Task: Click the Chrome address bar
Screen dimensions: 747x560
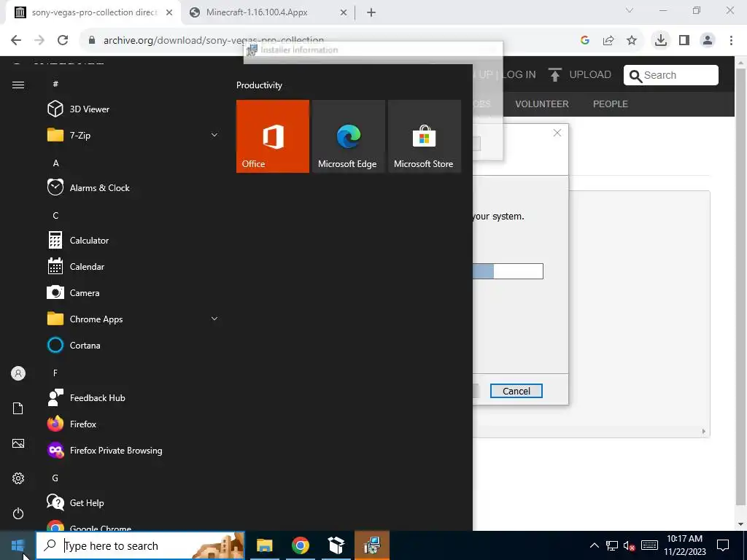Action: (329, 40)
